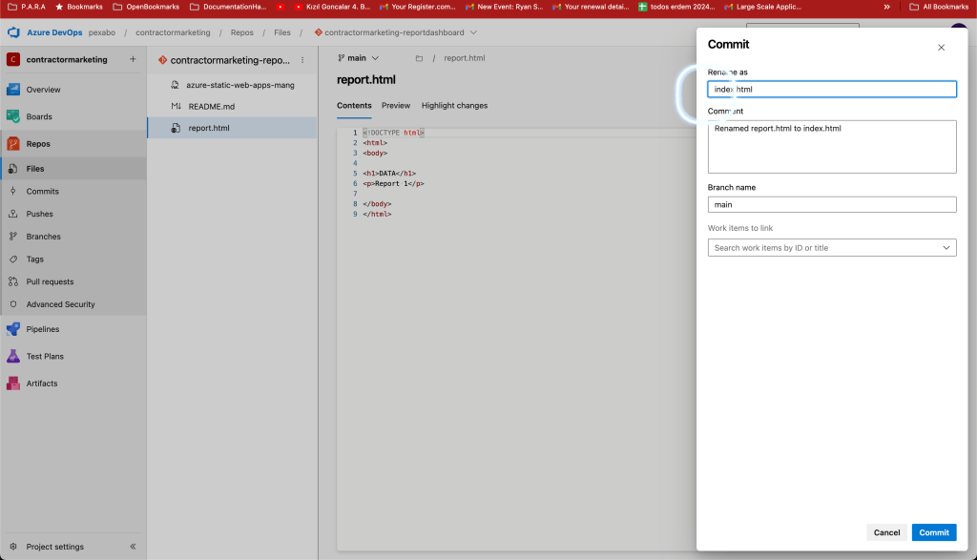Screen dimensions: 977x560
Task: Collapse the sidebar with the double-chevron icon
Action: click(133, 547)
